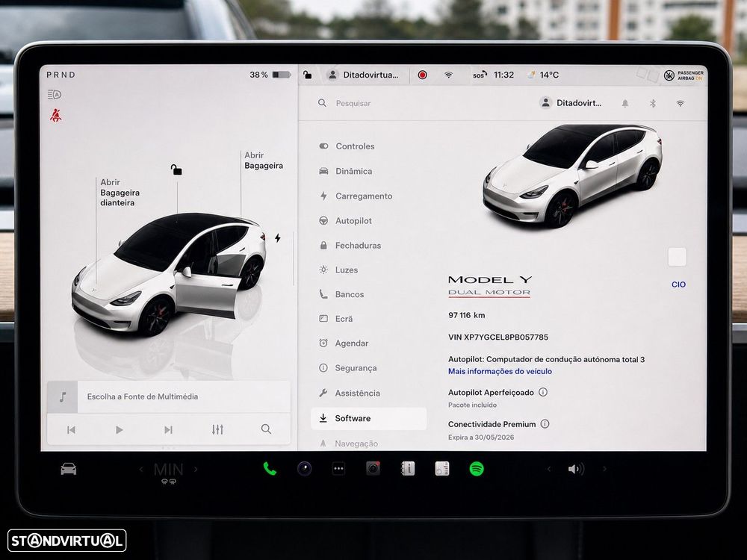Open the manual booklet app icon
747x560 pixels.
coord(408,469)
